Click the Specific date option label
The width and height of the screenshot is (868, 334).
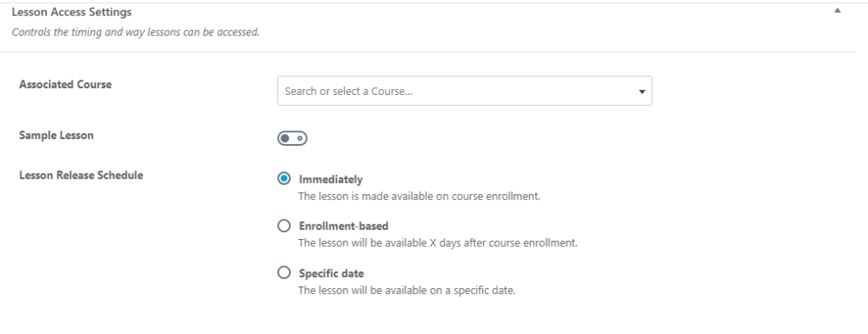331,273
